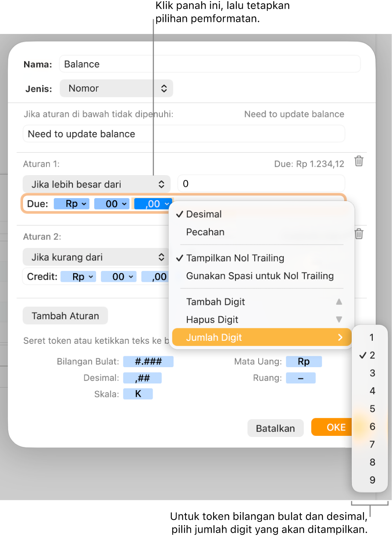Screen dimensions: 392x540
Task: Click the 'Credit:' label text in format field
Action: [42, 277]
